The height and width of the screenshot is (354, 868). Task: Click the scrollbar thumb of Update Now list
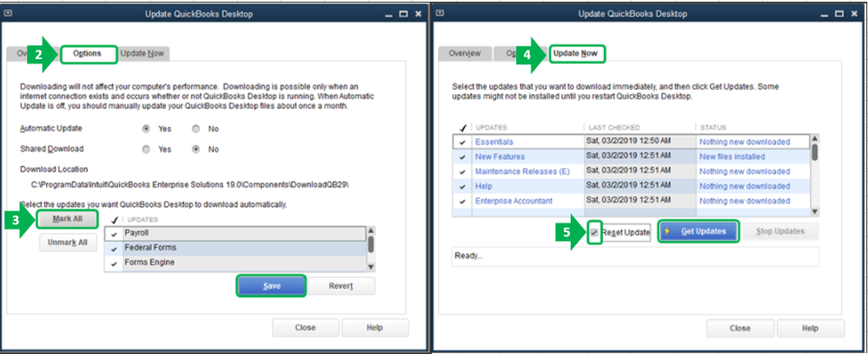(x=814, y=152)
